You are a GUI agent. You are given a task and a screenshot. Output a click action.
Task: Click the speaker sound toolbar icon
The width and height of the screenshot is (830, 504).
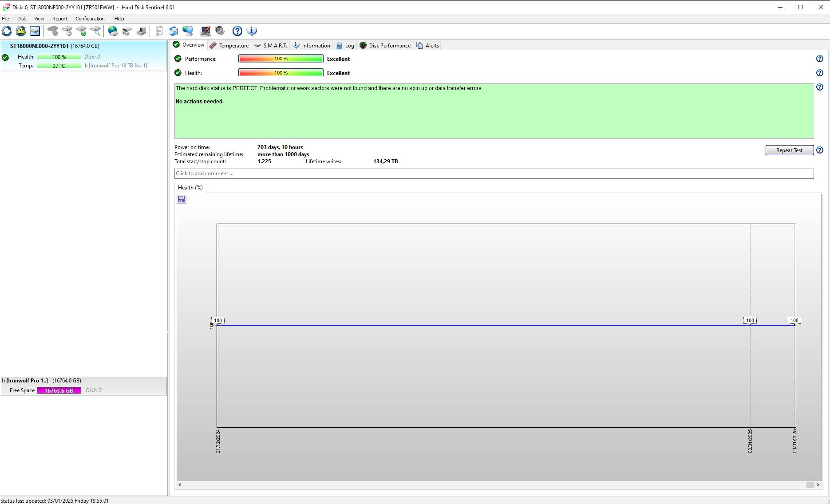(220, 31)
